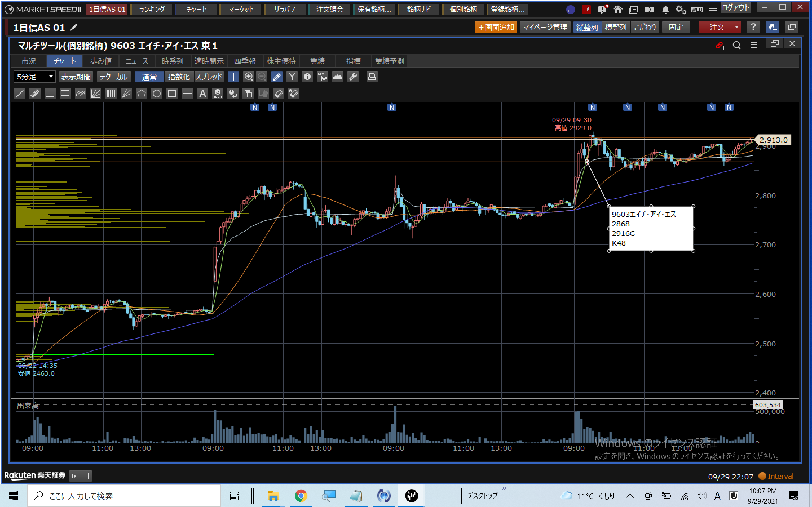Expand the 注文 dropdown arrow
812x507 pixels.
[x=736, y=27]
